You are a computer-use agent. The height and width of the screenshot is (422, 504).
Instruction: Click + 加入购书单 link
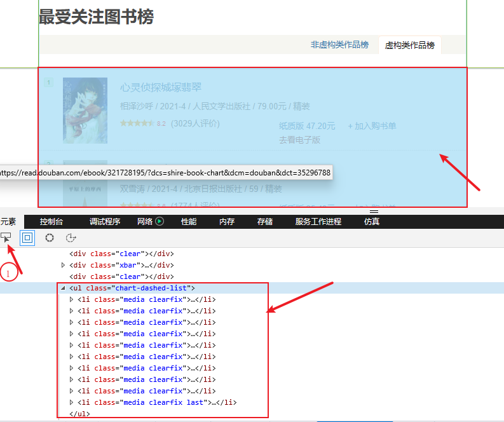372,126
